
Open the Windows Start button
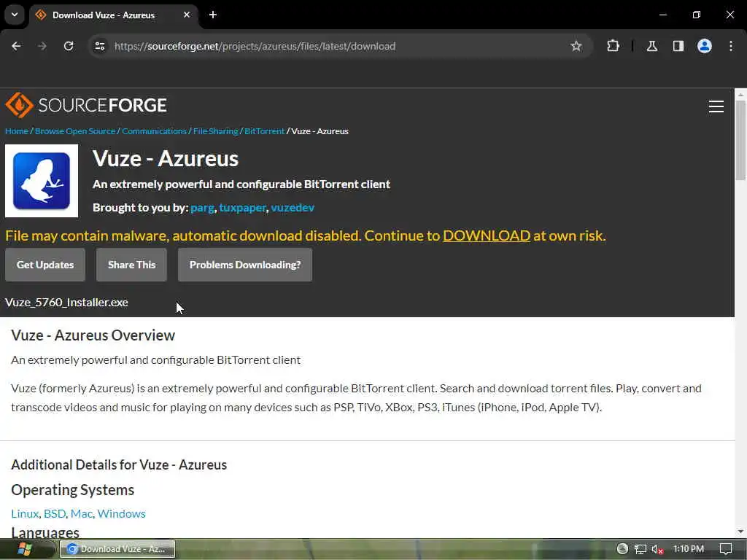point(24,550)
